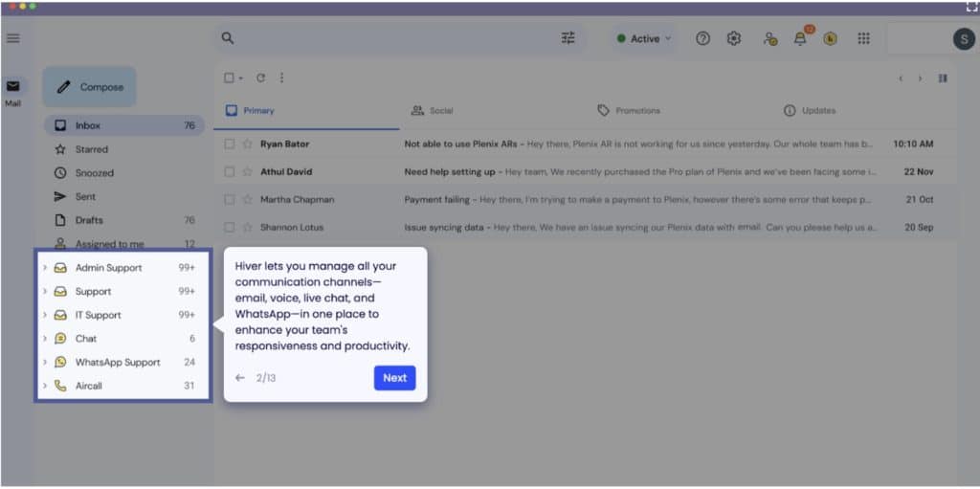This screenshot has height=489, width=980.
Task: Go back with tour previous arrow
Action: tap(240, 378)
